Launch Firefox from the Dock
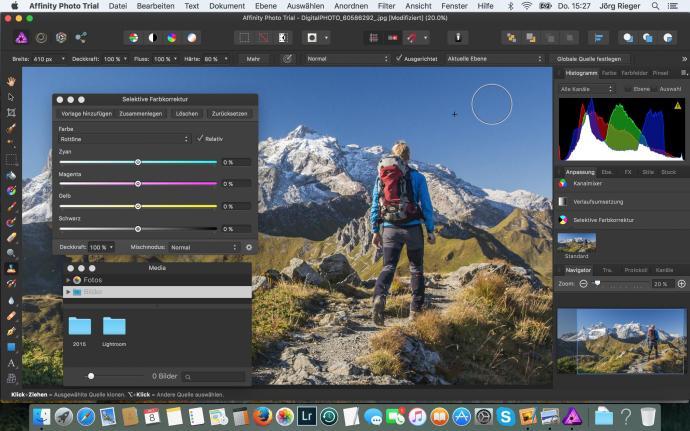The image size is (690, 431). click(262, 416)
